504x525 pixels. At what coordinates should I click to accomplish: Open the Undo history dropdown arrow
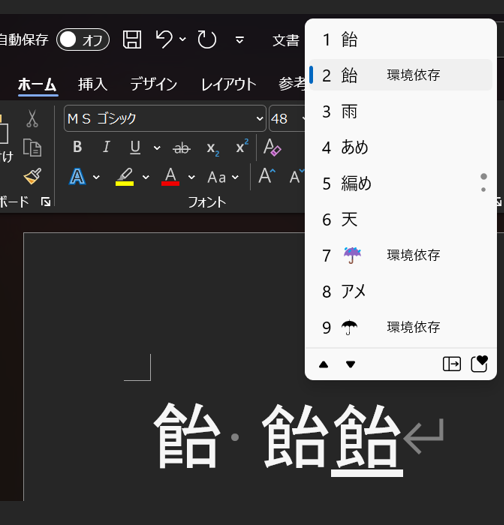183,40
